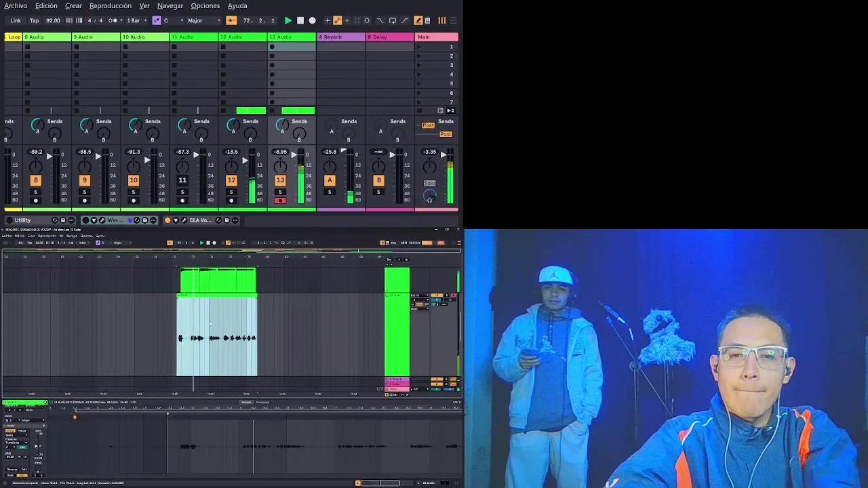
Task: Stop playback with the square Stop button
Action: 300,20
